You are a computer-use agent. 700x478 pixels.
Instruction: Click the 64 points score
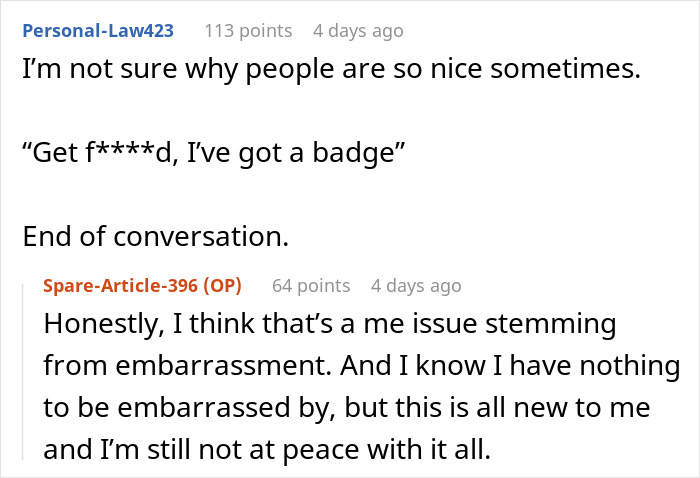point(311,286)
